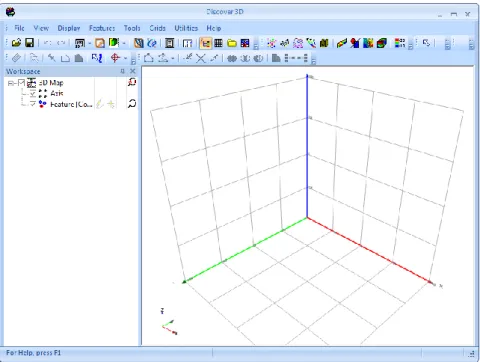Open dropdown arrow beside the grey polygon-with-arrow icon
The width and height of the screenshot is (480, 362).
pos(173,58)
